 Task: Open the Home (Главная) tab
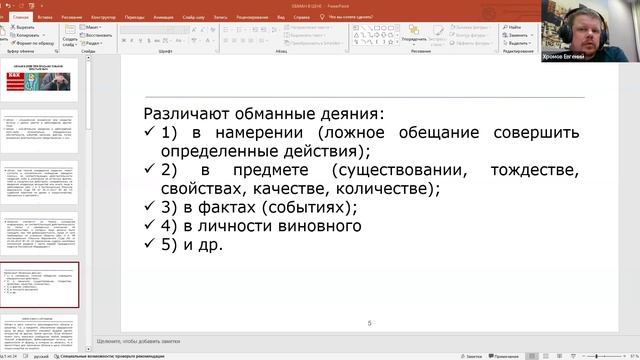point(20,17)
